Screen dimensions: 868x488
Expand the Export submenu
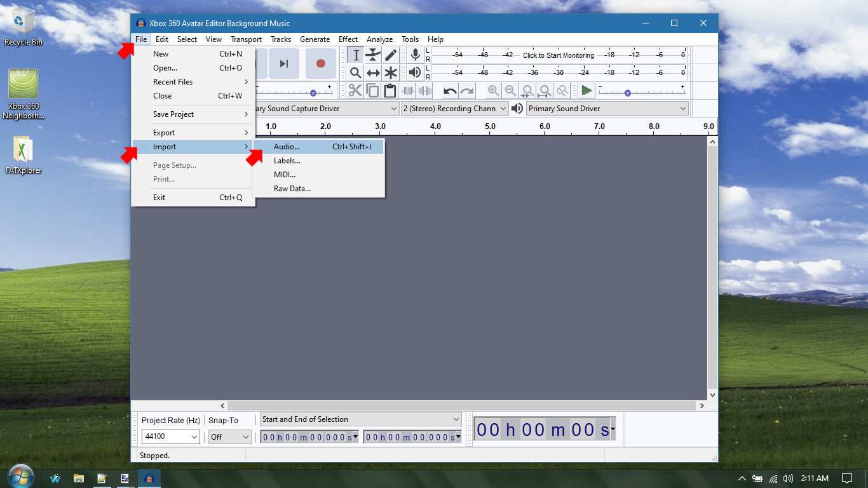(x=194, y=133)
